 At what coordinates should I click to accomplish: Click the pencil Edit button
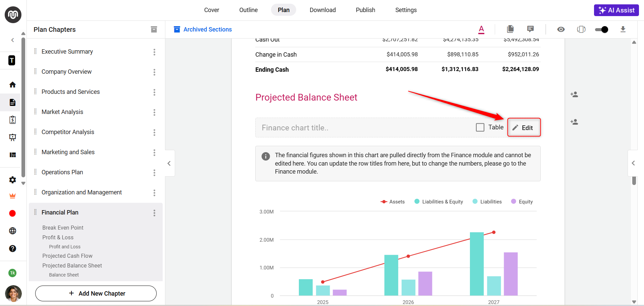pos(524,127)
